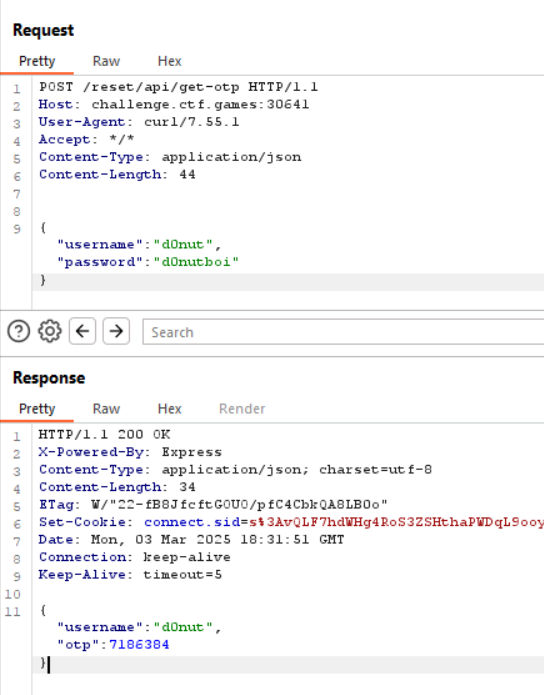This screenshot has height=695, width=544.
Task: Select the Response Pretty tab
Action: pyautogui.click(x=37, y=409)
